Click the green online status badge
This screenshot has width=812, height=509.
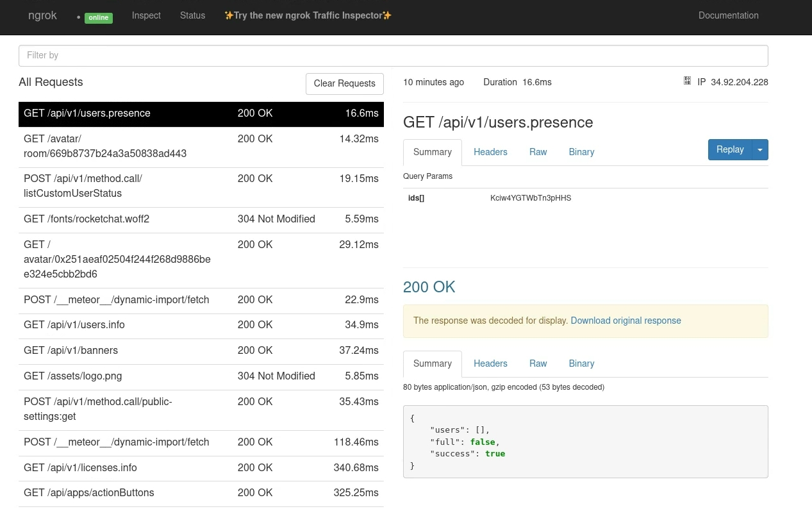pyautogui.click(x=98, y=18)
